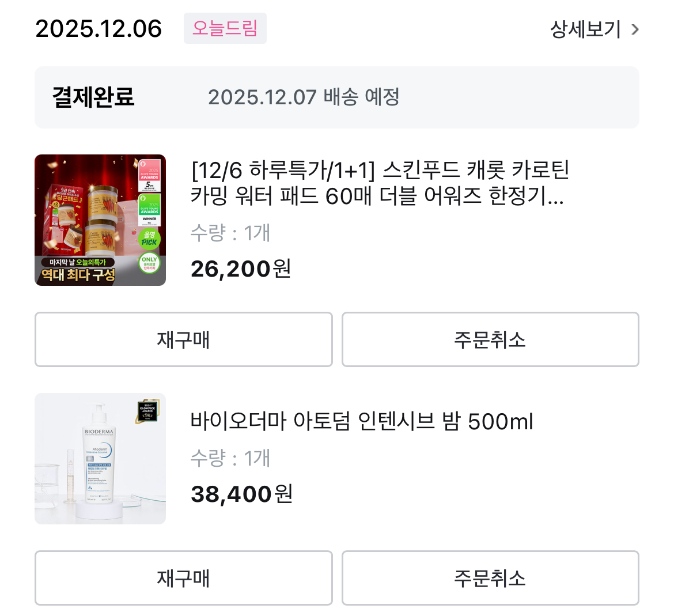Tap the 2025.12.07 배송 예정 delivery text
The height and width of the screenshot is (616, 674).
coord(304,97)
